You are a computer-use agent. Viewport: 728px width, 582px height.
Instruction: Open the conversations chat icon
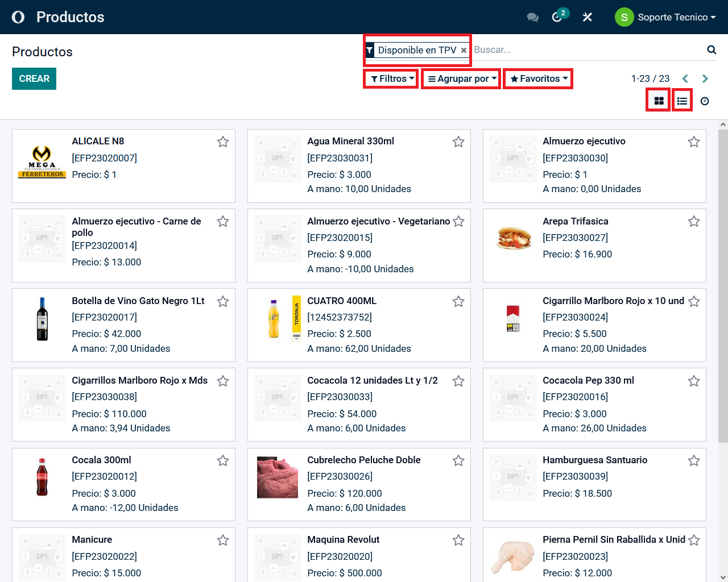[532, 17]
